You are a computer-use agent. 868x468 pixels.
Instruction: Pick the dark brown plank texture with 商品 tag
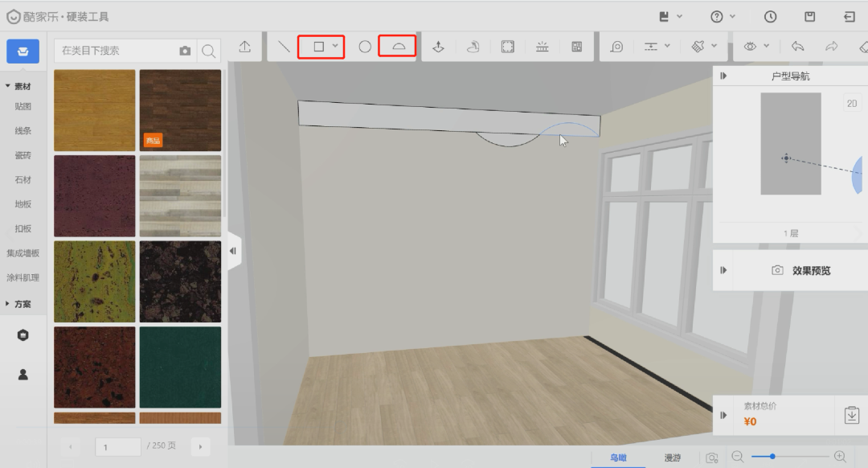(x=180, y=110)
